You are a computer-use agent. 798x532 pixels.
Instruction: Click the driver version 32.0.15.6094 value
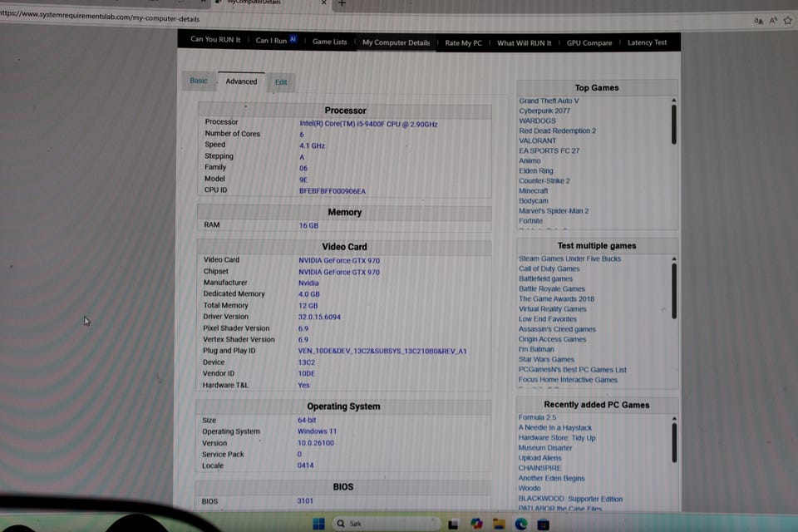click(319, 317)
